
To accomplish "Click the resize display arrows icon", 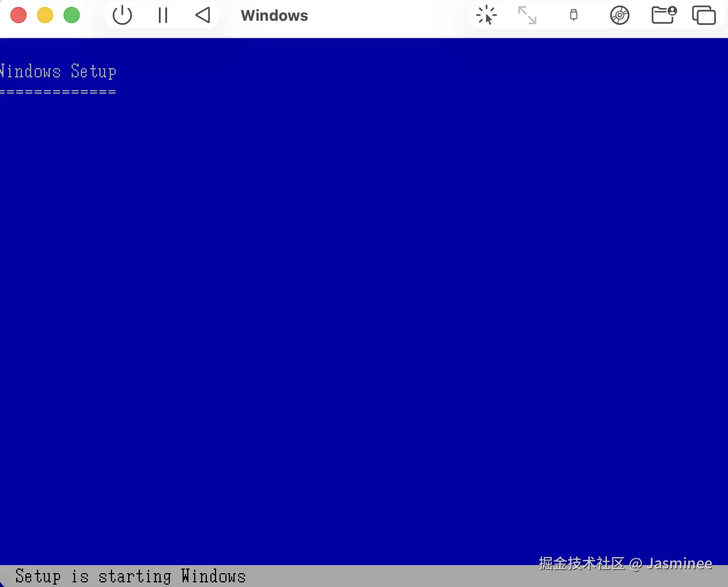I will coord(527,15).
